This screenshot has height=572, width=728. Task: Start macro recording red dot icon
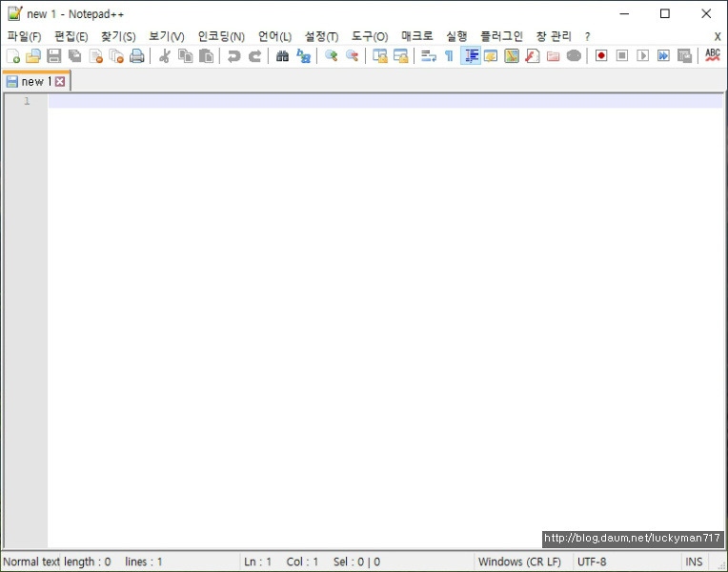[x=601, y=55]
